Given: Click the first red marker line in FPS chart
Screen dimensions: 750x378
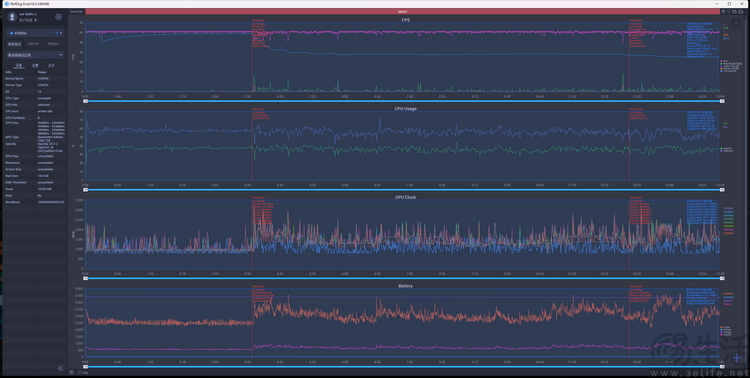Looking at the screenshot, I should click(252, 56).
